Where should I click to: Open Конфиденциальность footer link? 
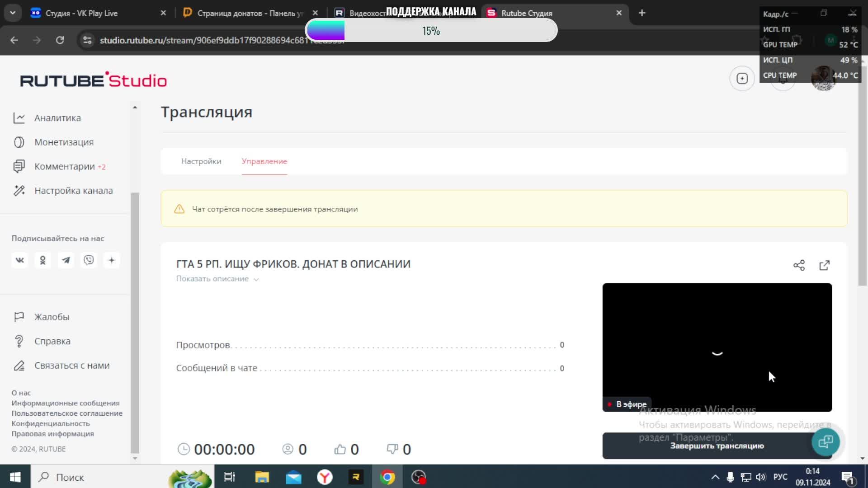pyautogui.click(x=51, y=424)
